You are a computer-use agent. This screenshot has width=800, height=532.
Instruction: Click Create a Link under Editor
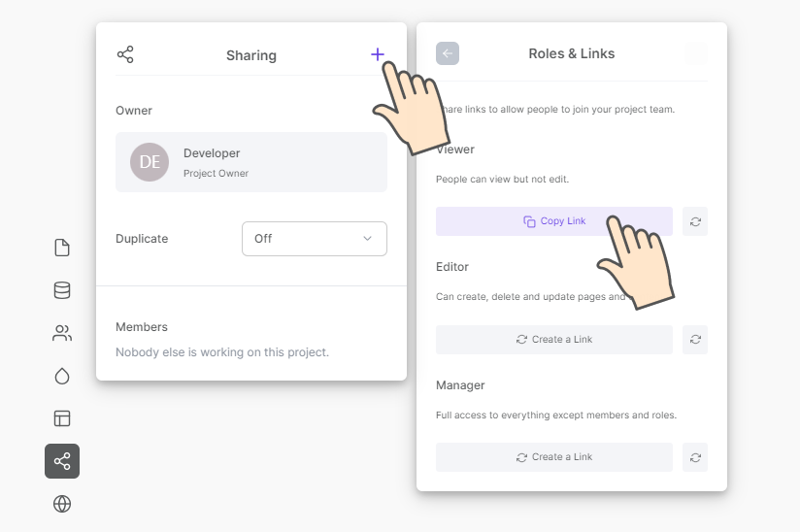(554, 340)
